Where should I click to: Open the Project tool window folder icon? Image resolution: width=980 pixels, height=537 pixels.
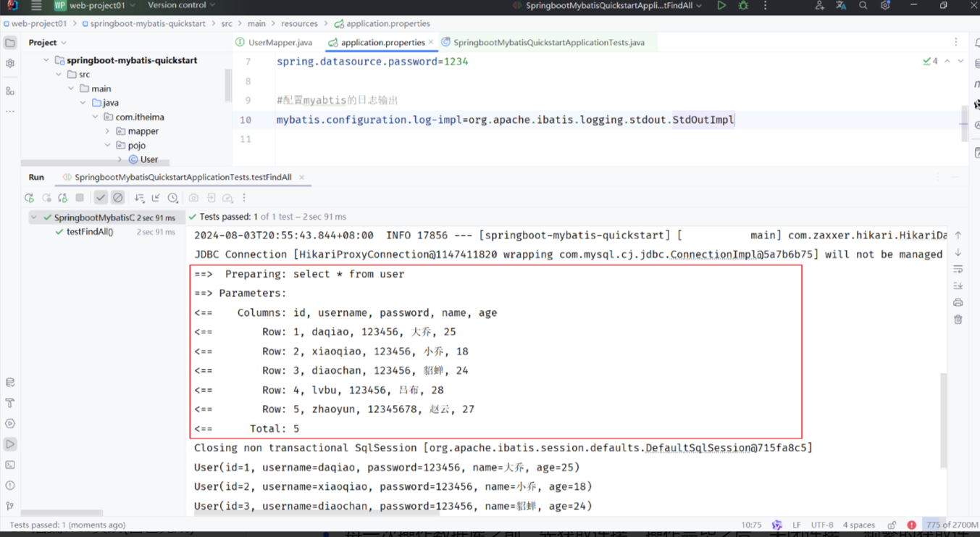click(x=10, y=43)
